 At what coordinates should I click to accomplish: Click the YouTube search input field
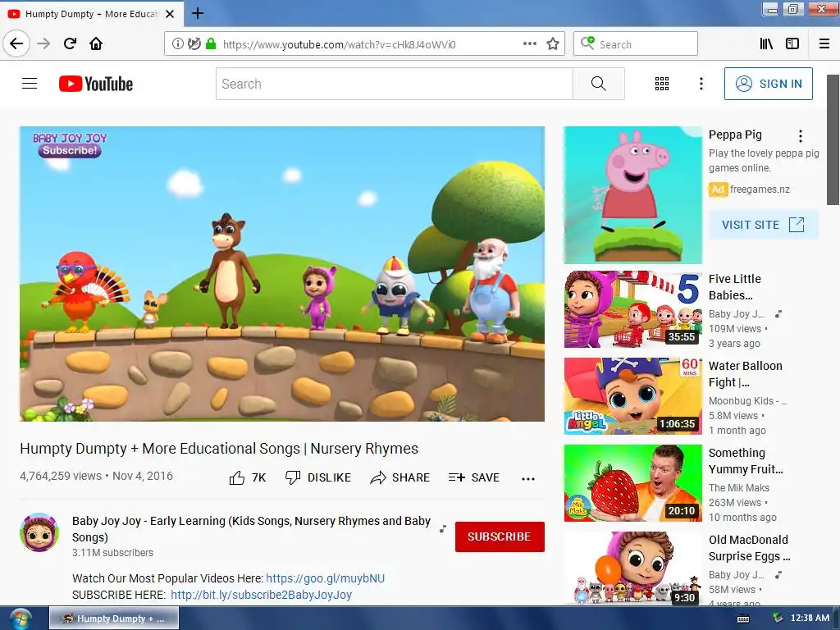[x=395, y=84]
